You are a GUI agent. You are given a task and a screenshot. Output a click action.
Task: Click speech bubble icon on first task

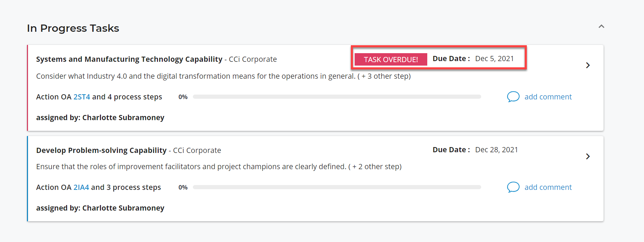pos(513,97)
